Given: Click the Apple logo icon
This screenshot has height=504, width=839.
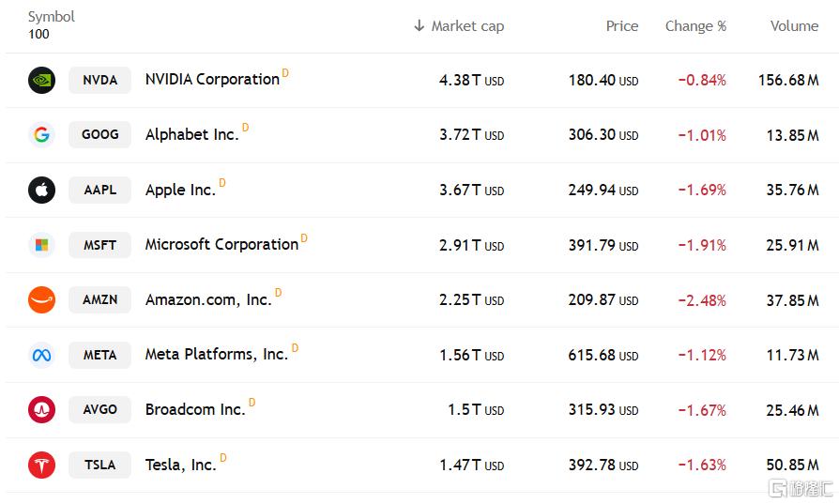Looking at the screenshot, I should pyautogui.click(x=41, y=190).
